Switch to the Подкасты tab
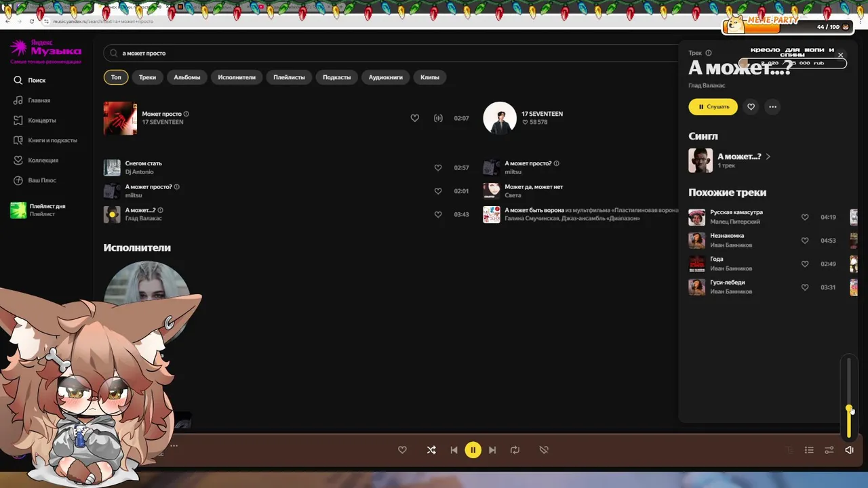 [336, 77]
